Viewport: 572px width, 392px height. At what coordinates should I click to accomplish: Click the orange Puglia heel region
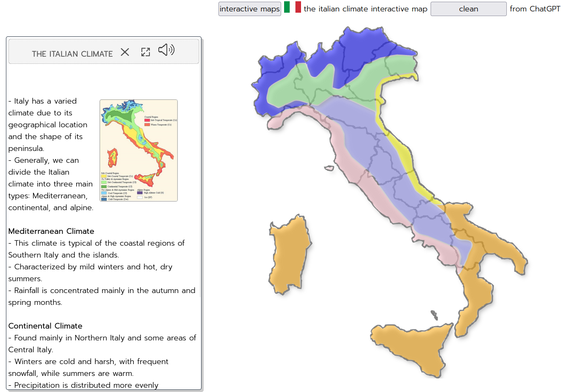pyautogui.click(x=487, y=237)
